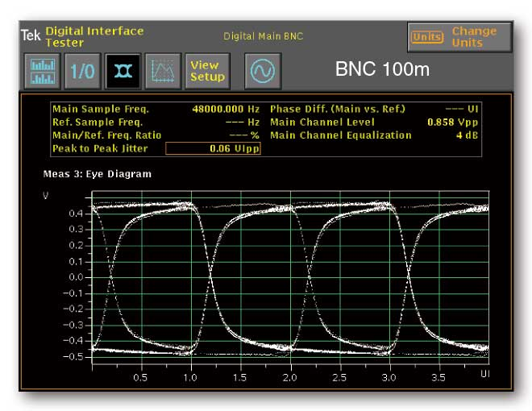The width and height of the screenshot is (532, 411).
Task: Click the Change Units button
Action: tap(459, 37)
